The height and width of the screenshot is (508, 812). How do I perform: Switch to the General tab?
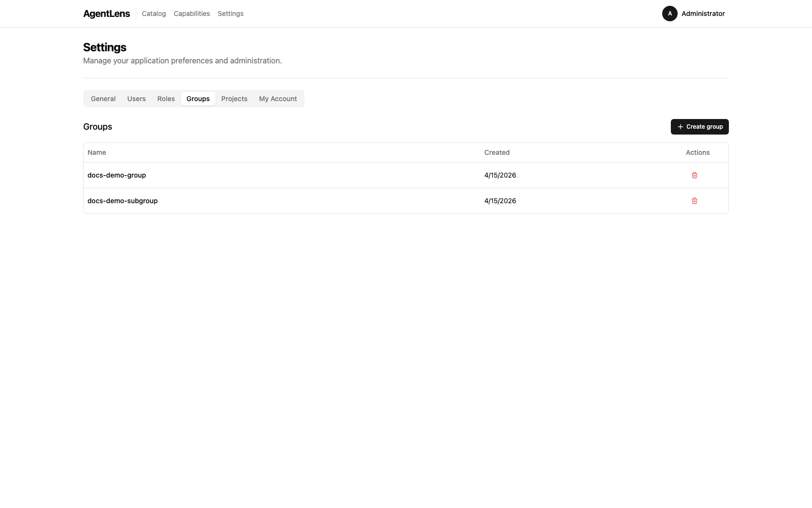click(103, 99)
